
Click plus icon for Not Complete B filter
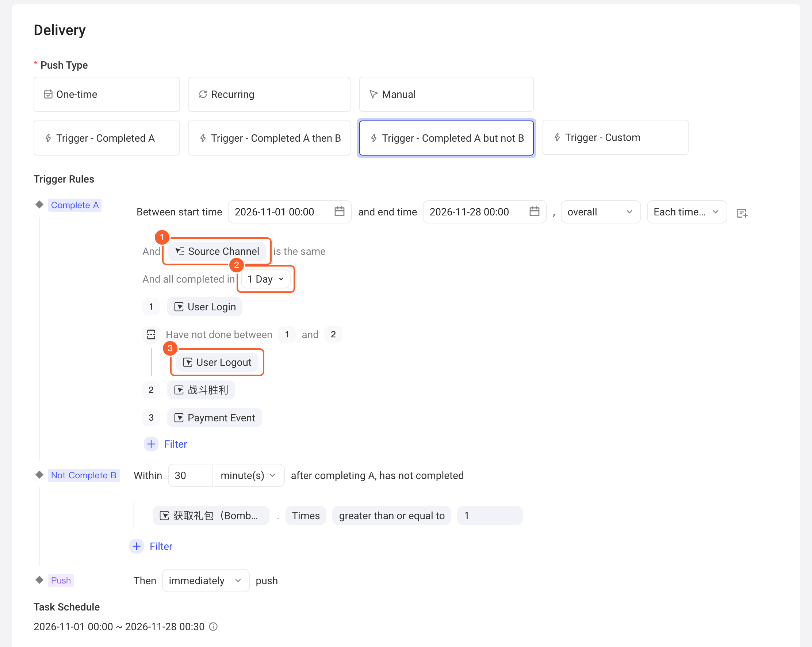(x=136, y=546)
